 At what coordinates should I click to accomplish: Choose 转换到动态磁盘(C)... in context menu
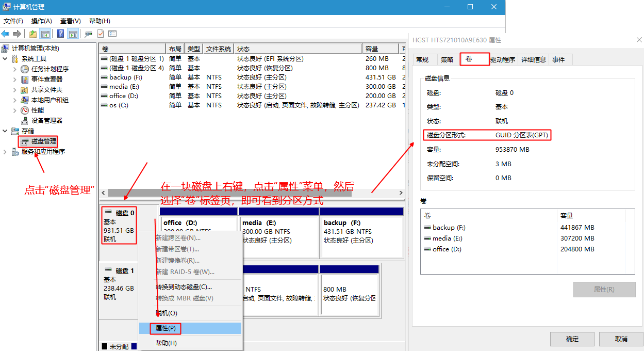point(190,287)
